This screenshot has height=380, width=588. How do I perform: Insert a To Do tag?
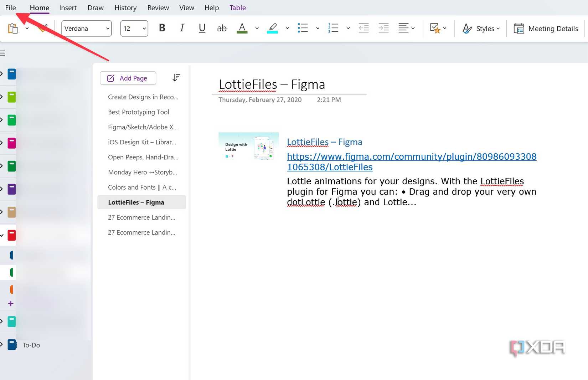[435, 28]
